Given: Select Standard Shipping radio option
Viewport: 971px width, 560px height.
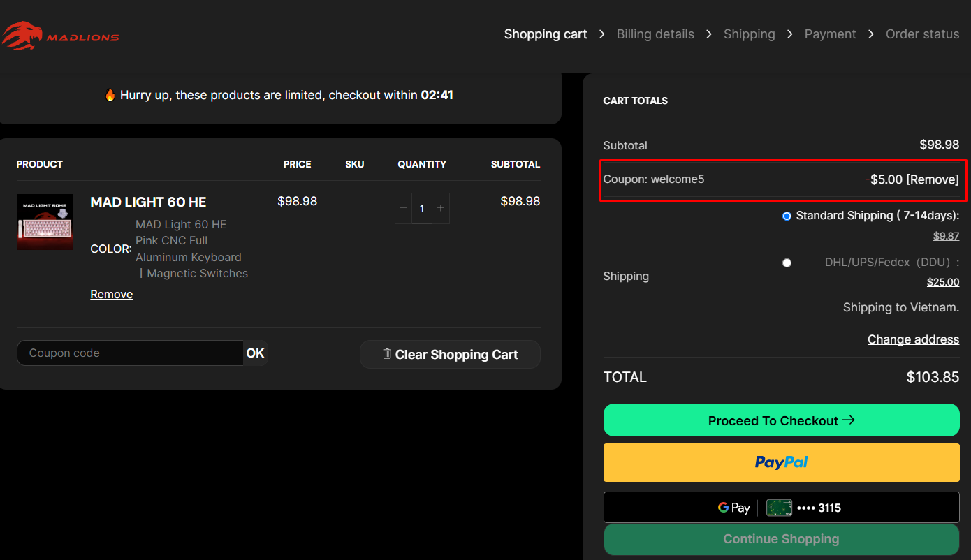Looking at the screenshot, I should pyautogui.click(x=787, y=216).
